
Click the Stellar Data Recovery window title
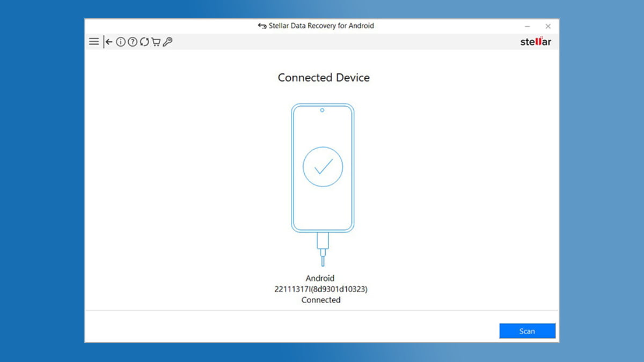coord(321,26)
